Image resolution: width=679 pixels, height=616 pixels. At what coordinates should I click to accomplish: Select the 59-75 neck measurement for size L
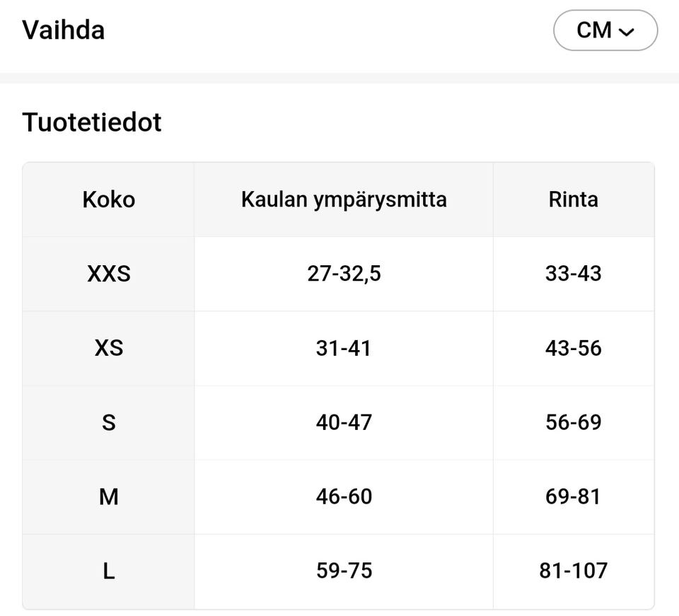click(x=344, y=570)
